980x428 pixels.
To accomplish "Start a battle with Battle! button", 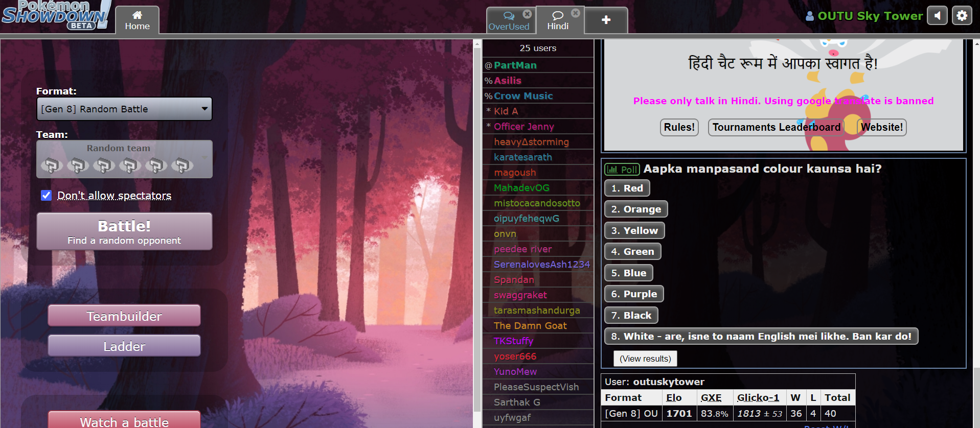I will (x=124, y=231).
